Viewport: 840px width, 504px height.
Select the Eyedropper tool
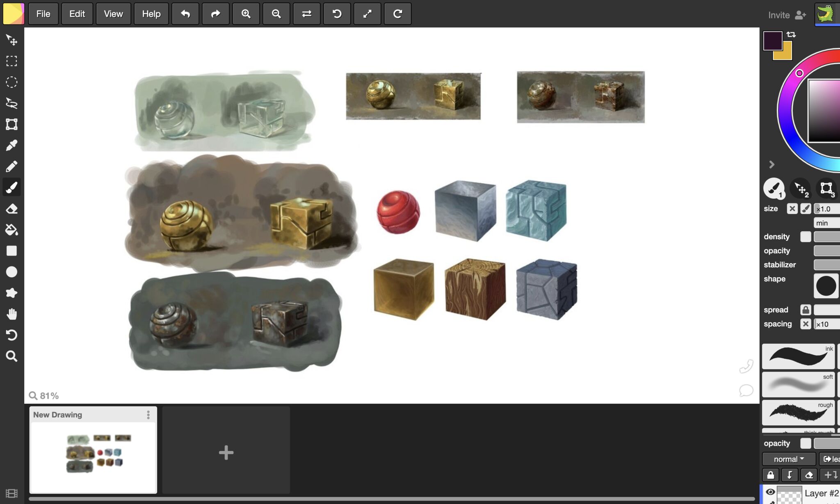pyautogui.click(x=11, y=145)
